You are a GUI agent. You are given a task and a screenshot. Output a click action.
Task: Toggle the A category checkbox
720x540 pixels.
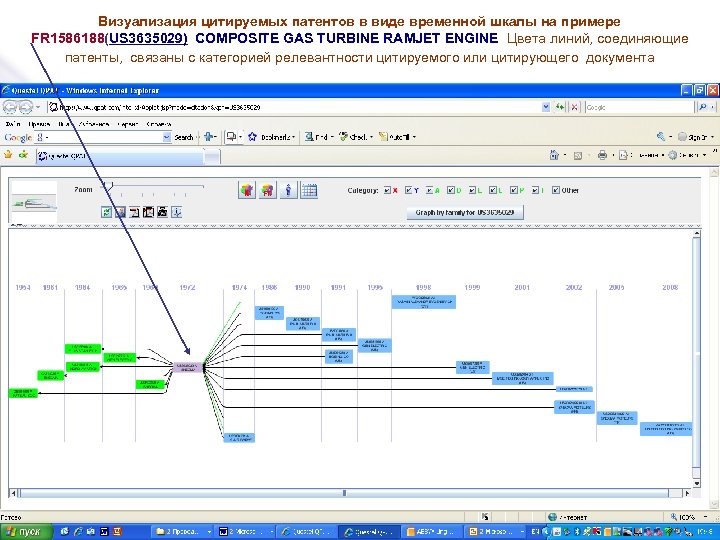[429, 190]
